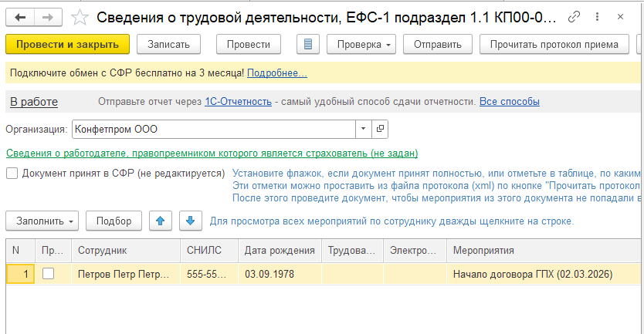Image resolution: width=644 pixels, height=334 pixels.
Task: Open the Подробнее link about СФР exchange
Action: (x=276, y=73)
